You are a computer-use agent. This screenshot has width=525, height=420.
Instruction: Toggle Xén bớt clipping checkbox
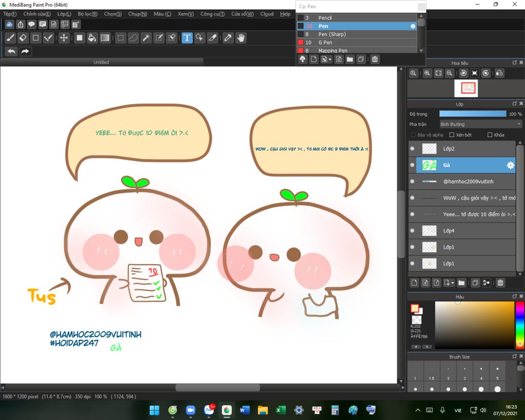pos(452,135)
